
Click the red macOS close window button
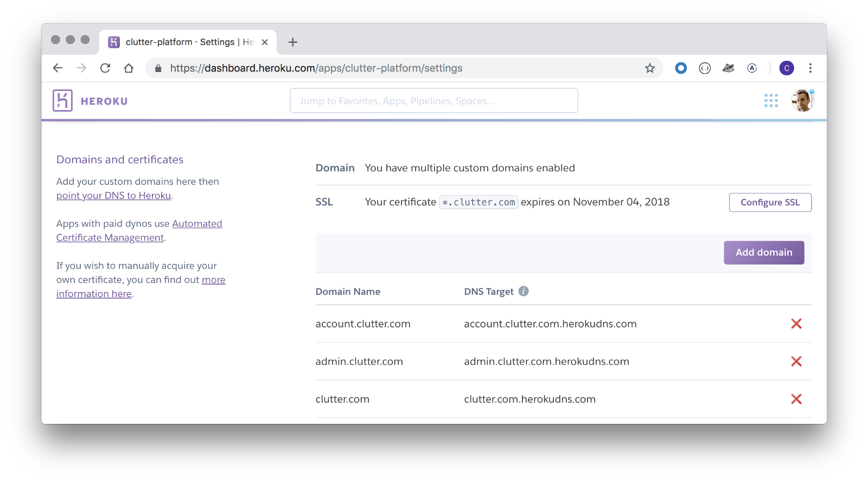(55, 40)
